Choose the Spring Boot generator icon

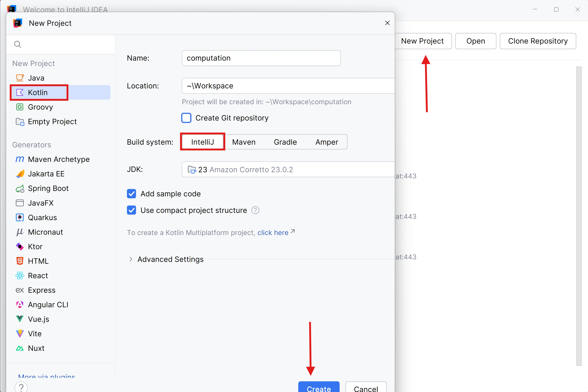pyautogui.click(x=20, y=189)
